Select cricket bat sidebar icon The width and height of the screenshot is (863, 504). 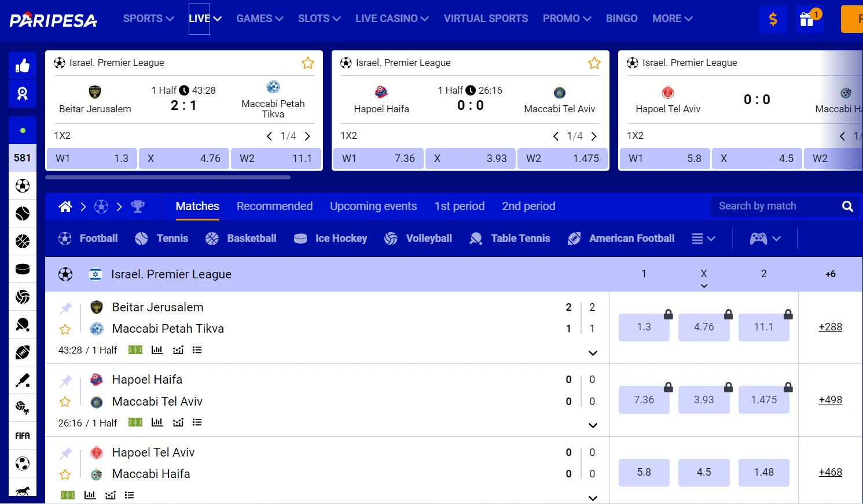click(x=23, y=380)
